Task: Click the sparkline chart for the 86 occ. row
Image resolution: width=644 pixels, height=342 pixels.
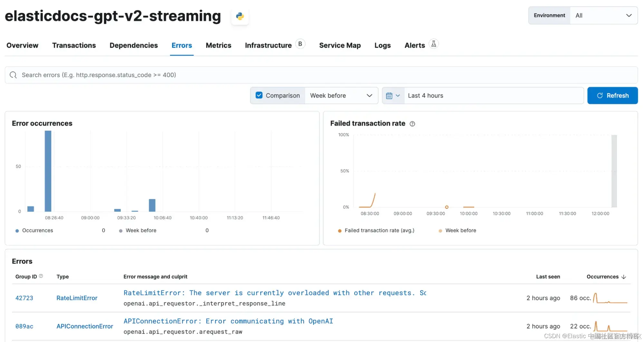Action: tap(610, 298)
